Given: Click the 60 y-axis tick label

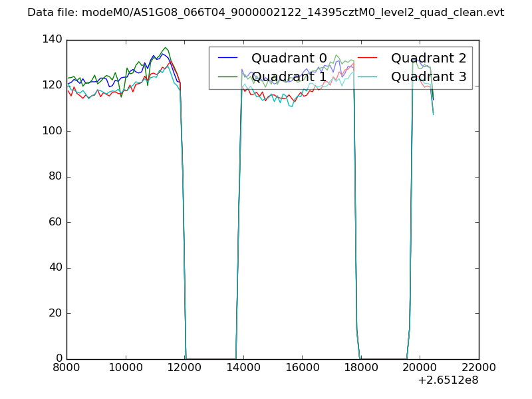Looking at the screenshot, I should point(56,222).
